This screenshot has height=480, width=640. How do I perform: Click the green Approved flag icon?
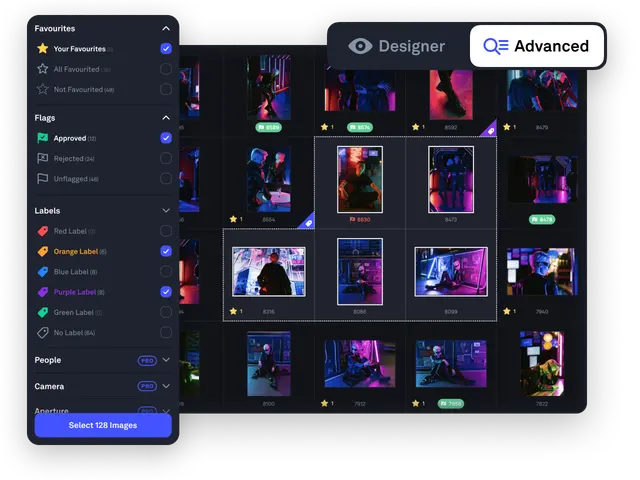[42, 138]
